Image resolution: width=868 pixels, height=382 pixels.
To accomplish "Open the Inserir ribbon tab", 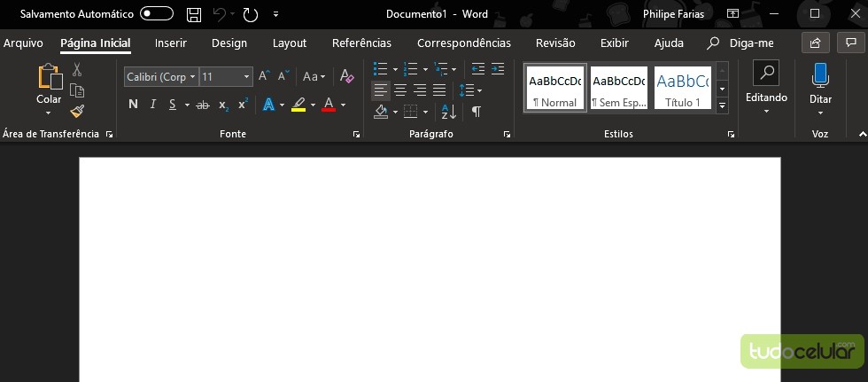I will click(171, 43).
